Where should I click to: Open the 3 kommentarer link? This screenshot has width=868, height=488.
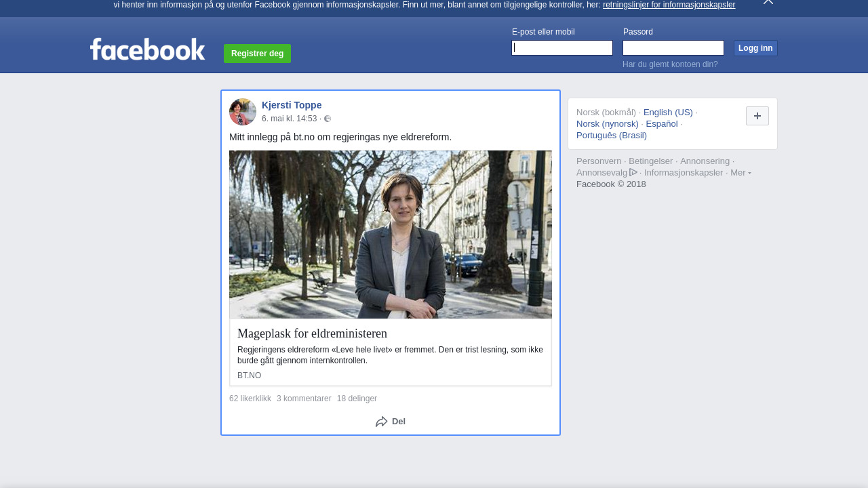[x=304, y=399]
